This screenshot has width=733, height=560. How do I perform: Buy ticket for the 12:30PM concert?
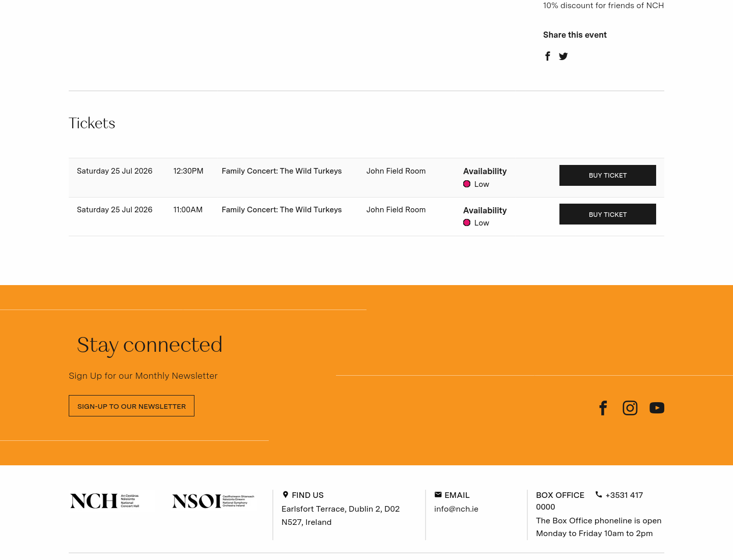pos(608,175)
